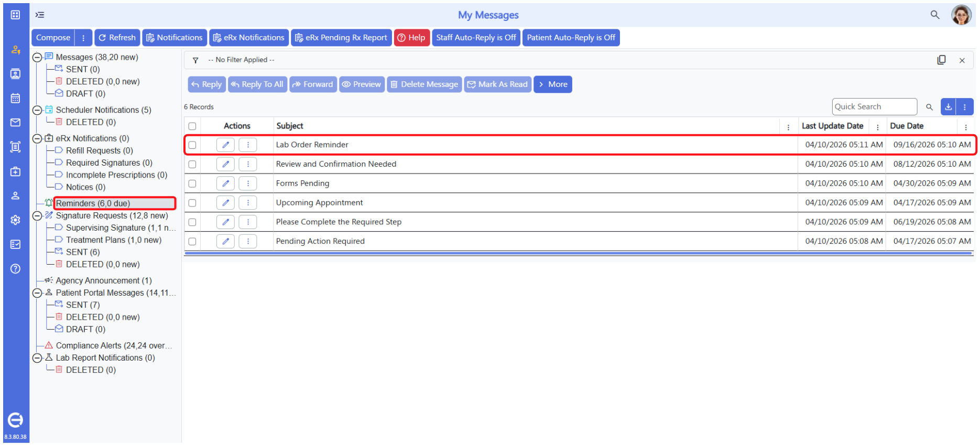This screenshot has width=980, height=445.
Task: Toggle the navigation menu collapse icon
Action: (40, 15)
